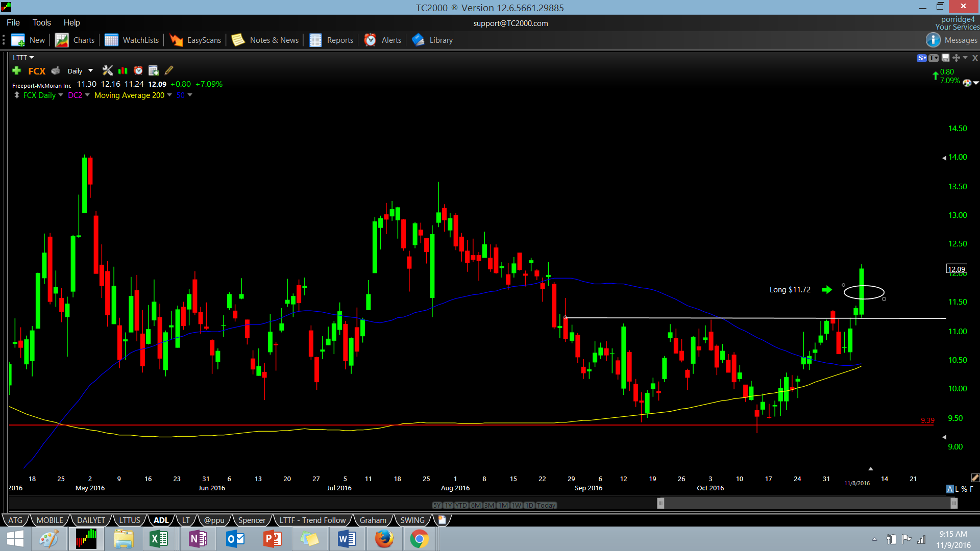Click the pencil icon at chart corner

[x=975, y=478]
